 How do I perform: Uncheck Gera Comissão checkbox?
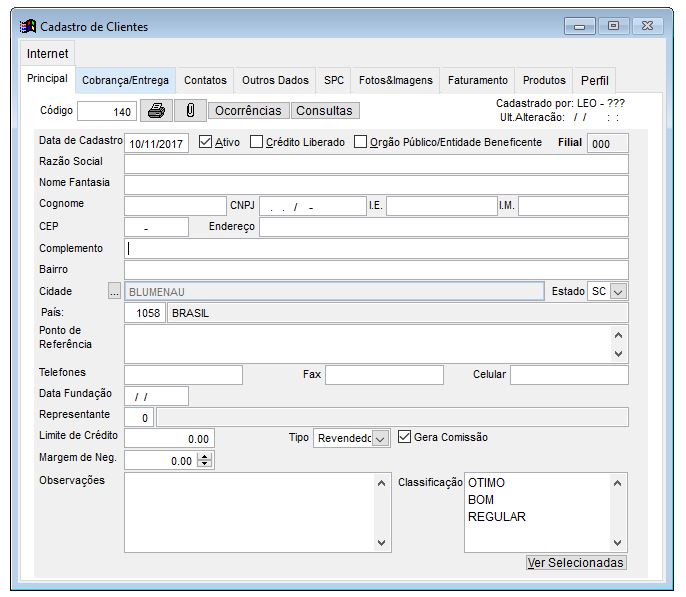coord(404,436)
